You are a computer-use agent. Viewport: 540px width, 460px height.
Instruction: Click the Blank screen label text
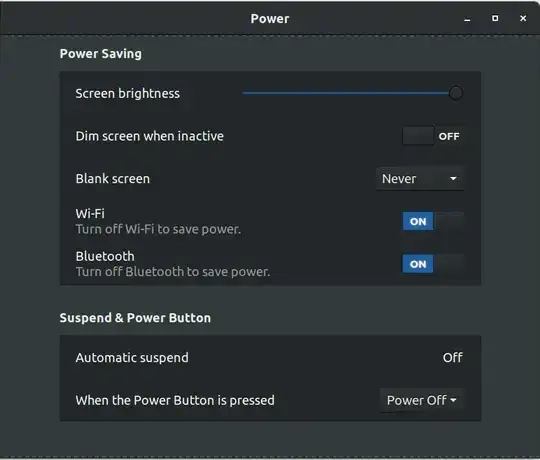tap(113, 179)
